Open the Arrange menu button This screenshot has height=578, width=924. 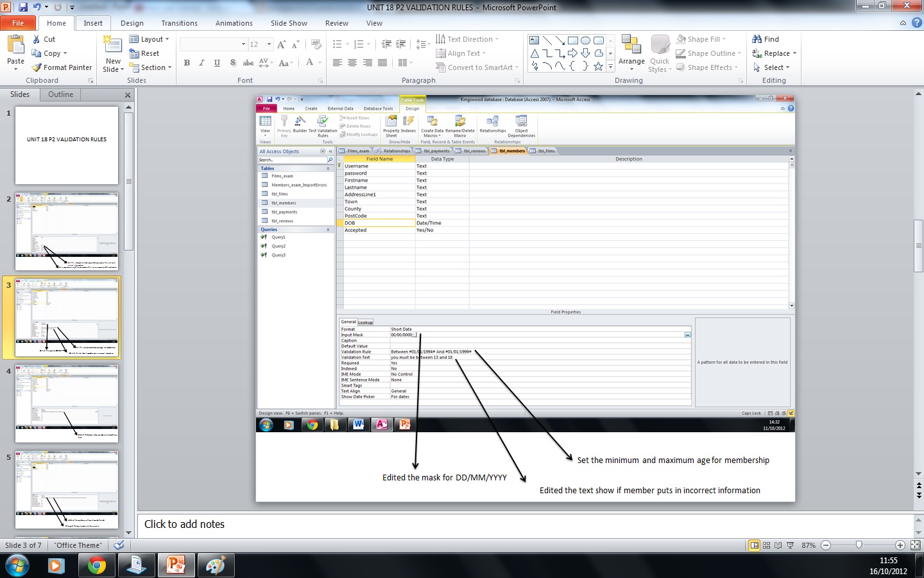tap(632, 53)
